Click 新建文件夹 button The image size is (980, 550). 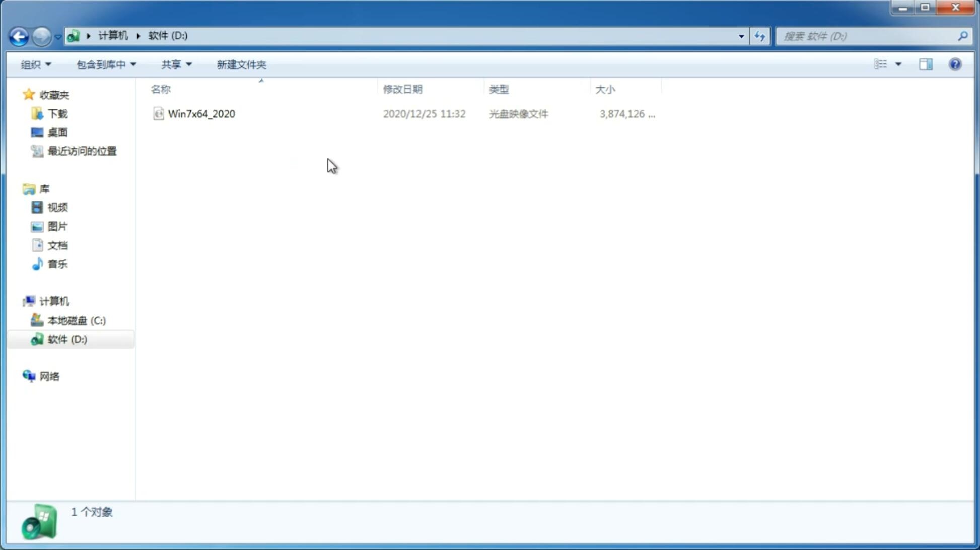click(x=242, y=64)
